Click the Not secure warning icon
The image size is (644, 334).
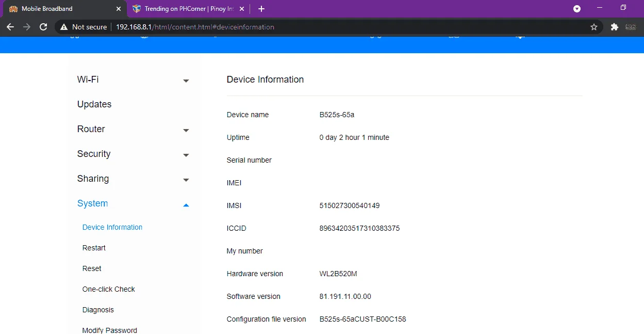click(64, 27)
